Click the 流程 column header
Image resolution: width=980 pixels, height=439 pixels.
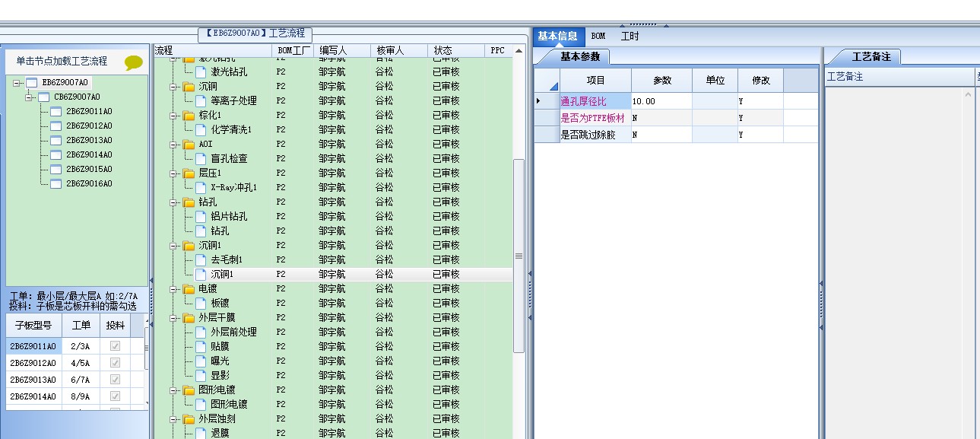click(212, 50)
